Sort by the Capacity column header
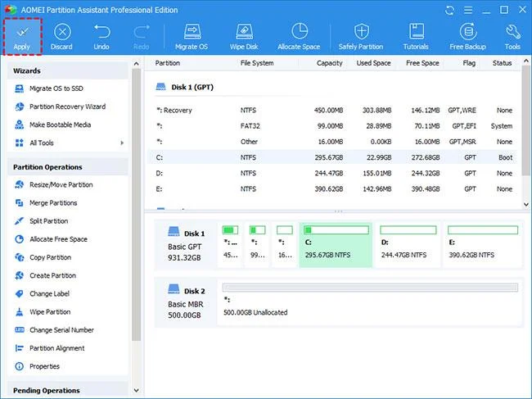 coord(330,63)
